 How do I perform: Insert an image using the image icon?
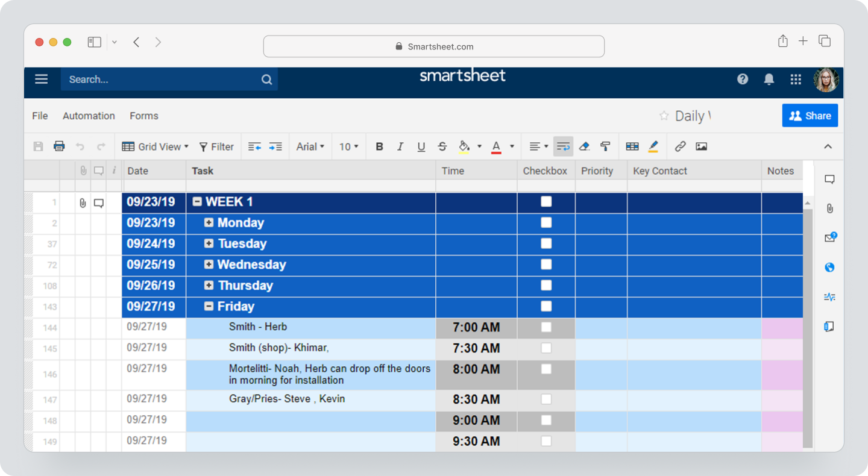pyautogui.click(x=702, y=146)
